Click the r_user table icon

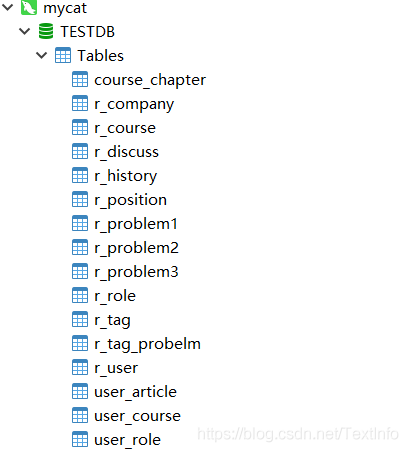80,367
